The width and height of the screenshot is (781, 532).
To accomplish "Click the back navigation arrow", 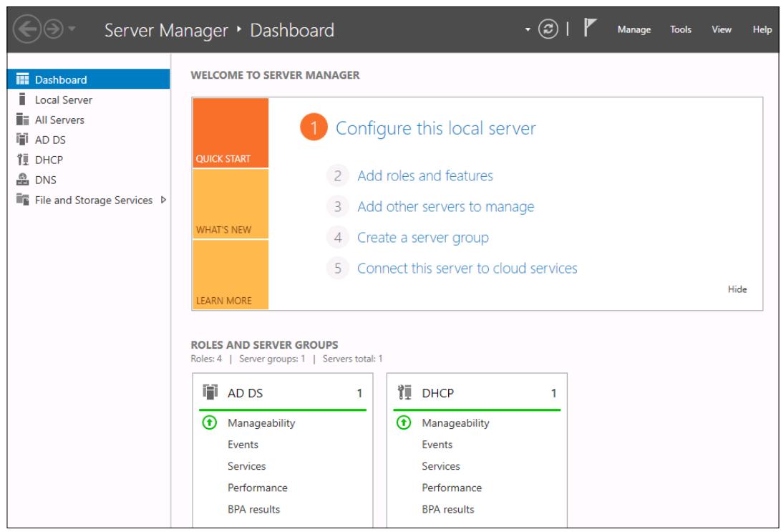I will 27,29.
